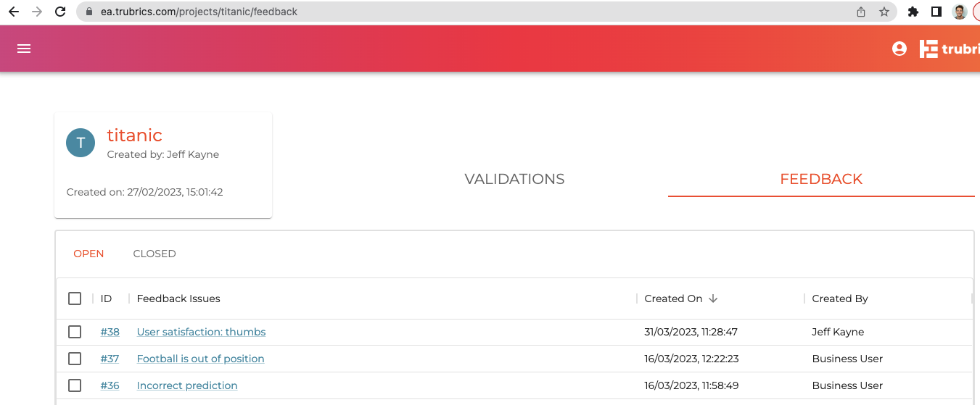Select the CLOSED issues tab
Screen dimensions: 980x405
[155, 254]
